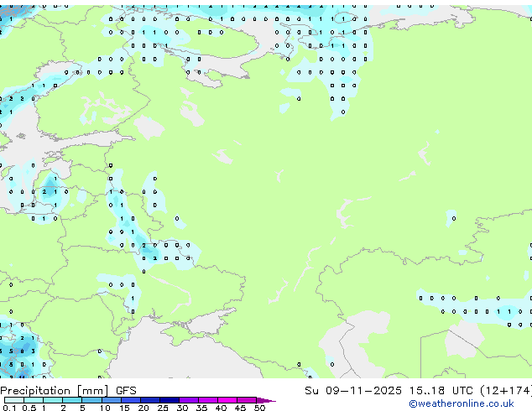This screenshot has width=532, height=411.
Task: Click the legend value label '20'
Action: (143, 408)
